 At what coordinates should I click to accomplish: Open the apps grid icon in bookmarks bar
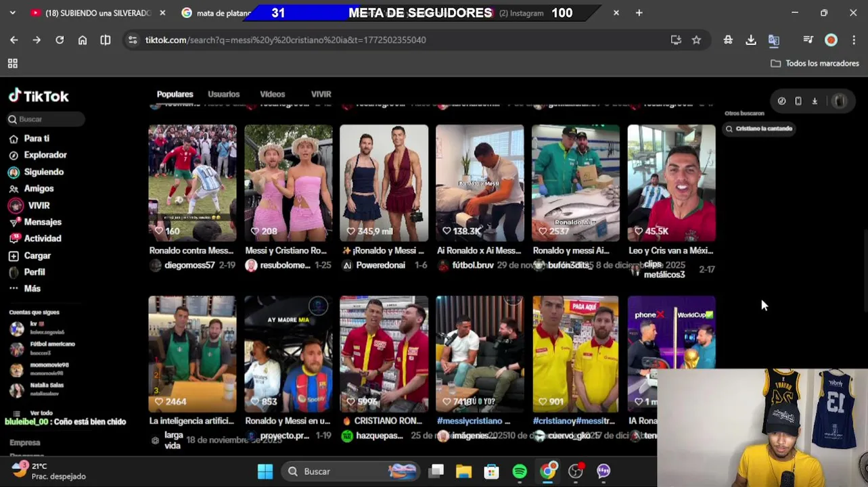[x=12, y=64]
